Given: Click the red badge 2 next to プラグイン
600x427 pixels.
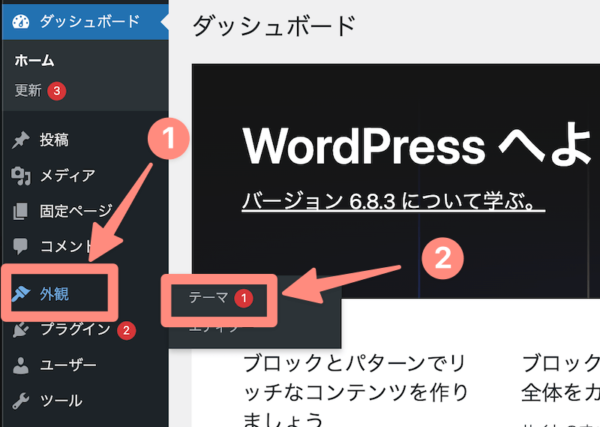Looking at the screenshot, I should point(126,330).
